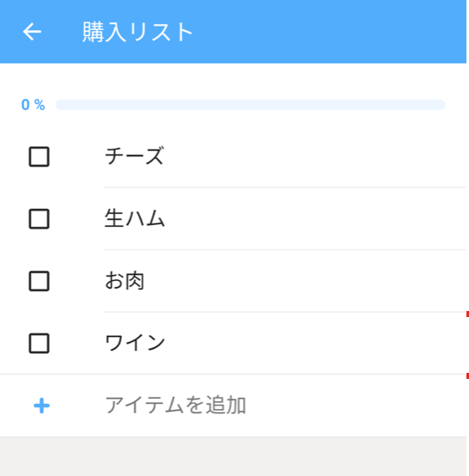Click blank space right of 生ハム
The image size is (469, 476).
[316, 219]
